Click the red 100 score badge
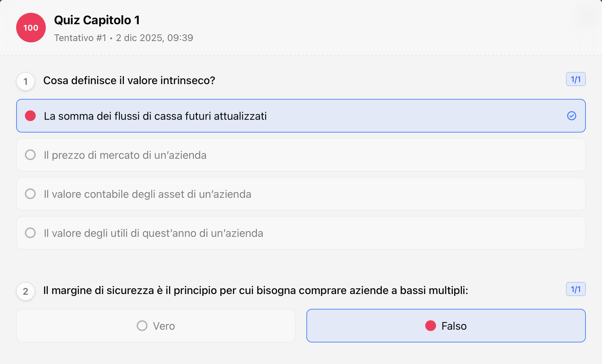This screenshot has width=602, height=364. 31,28
